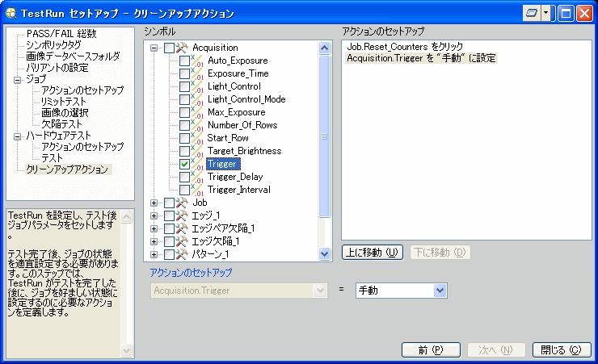Click the Acquisition tools icon in symbol tree

[x=182, y=48]
